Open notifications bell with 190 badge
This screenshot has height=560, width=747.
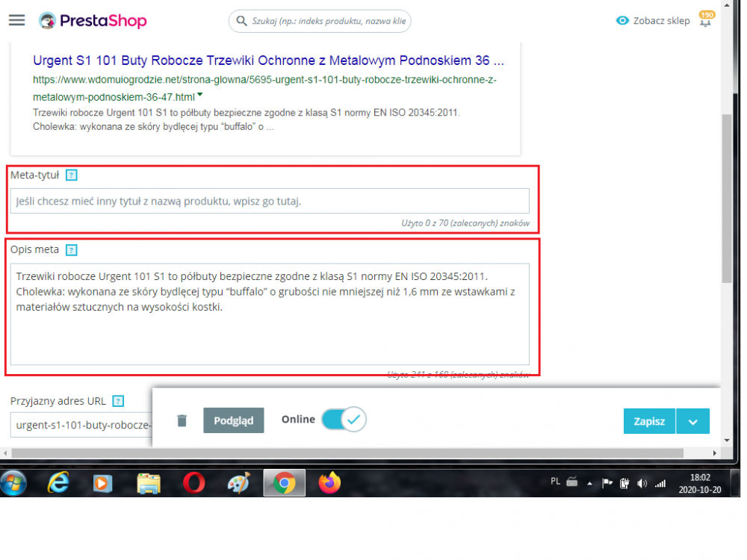[x=706, y=19]
